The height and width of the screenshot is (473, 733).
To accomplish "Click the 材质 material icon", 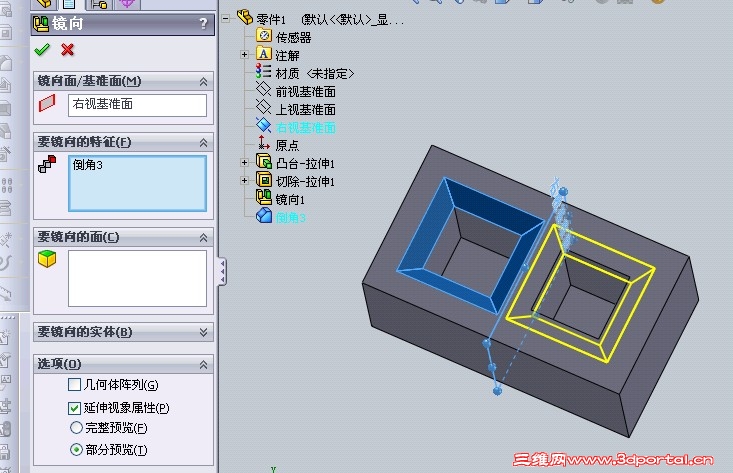I will point(264,72).
